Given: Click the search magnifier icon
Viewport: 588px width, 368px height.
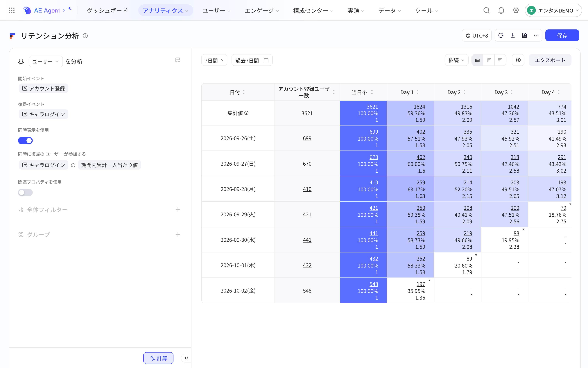Looking at the screenshot, I should coord(486,10).
